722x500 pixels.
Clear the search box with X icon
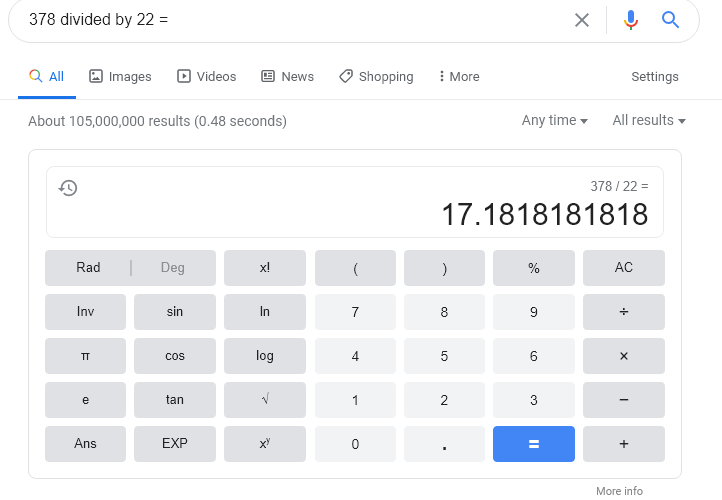[582, 20]
